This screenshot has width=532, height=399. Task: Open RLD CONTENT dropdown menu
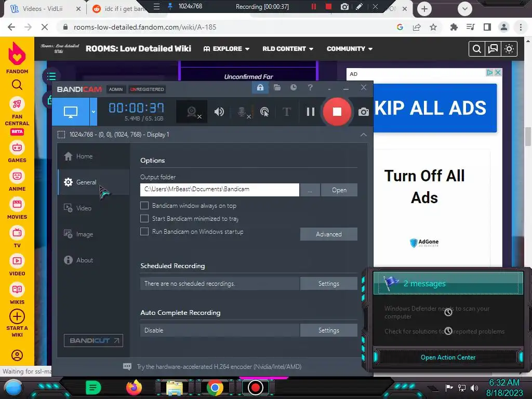point(288,49)
